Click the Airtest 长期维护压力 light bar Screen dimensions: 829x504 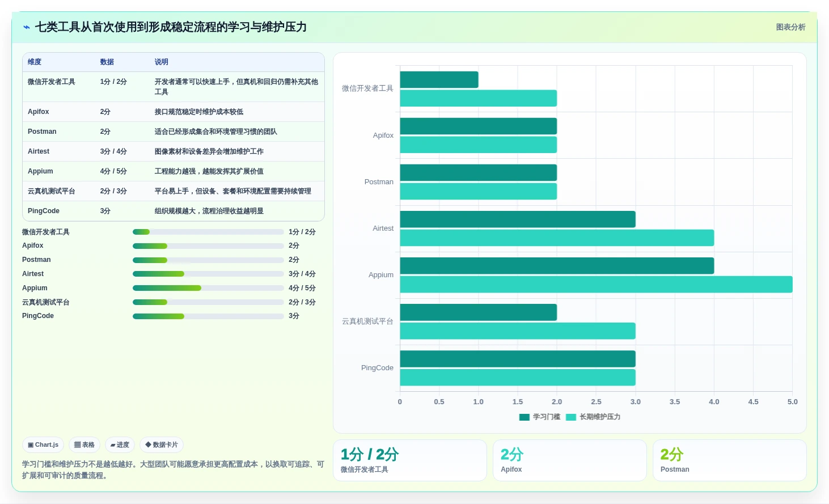[557, 238]
